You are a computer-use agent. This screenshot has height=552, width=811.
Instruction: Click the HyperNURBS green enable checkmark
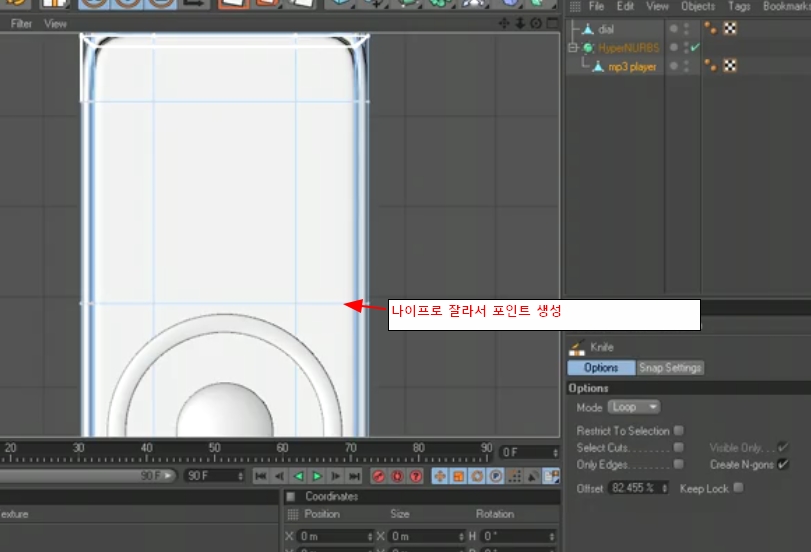click(695, 48)
